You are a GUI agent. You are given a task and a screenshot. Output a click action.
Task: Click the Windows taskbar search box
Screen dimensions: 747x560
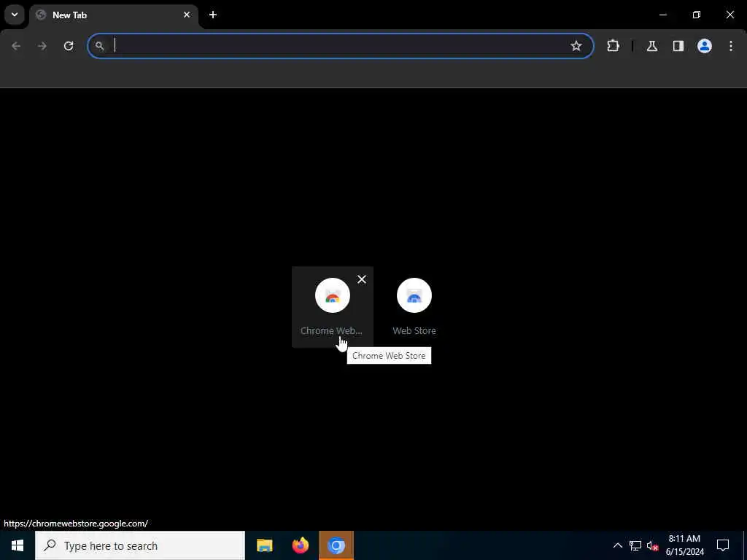(x=140, y=545)
